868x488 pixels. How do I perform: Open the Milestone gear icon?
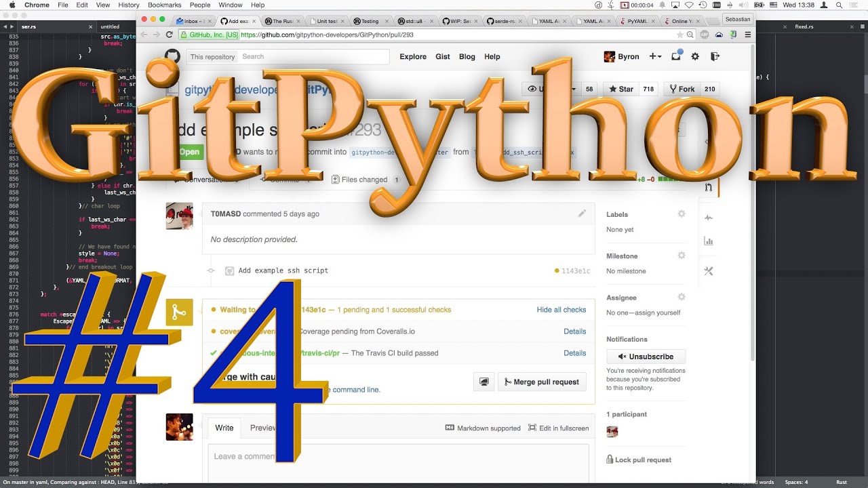(x=682, y=256)
